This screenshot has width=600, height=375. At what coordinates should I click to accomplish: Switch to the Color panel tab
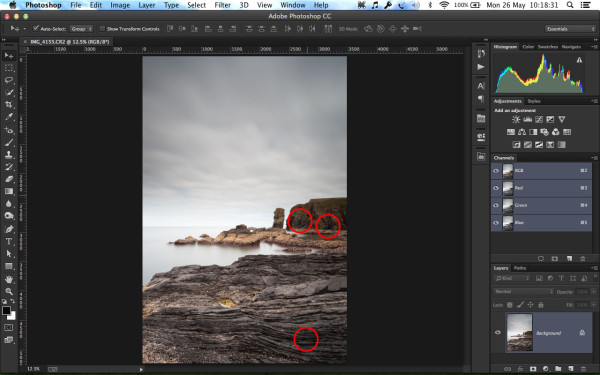point(528,47)
